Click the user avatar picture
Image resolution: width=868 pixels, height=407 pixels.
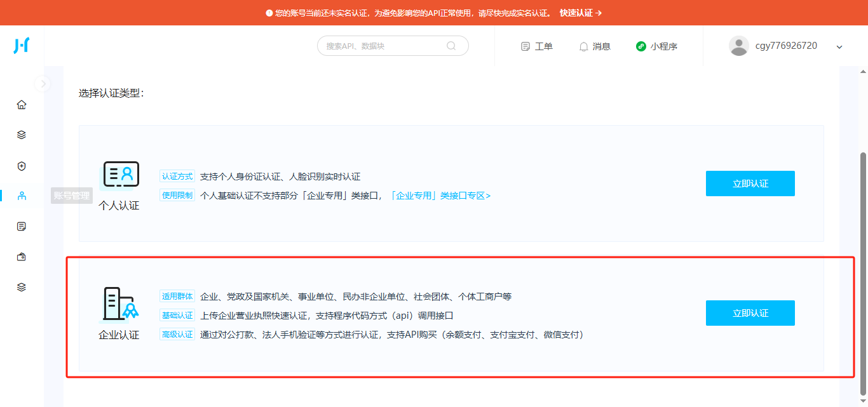739,46
